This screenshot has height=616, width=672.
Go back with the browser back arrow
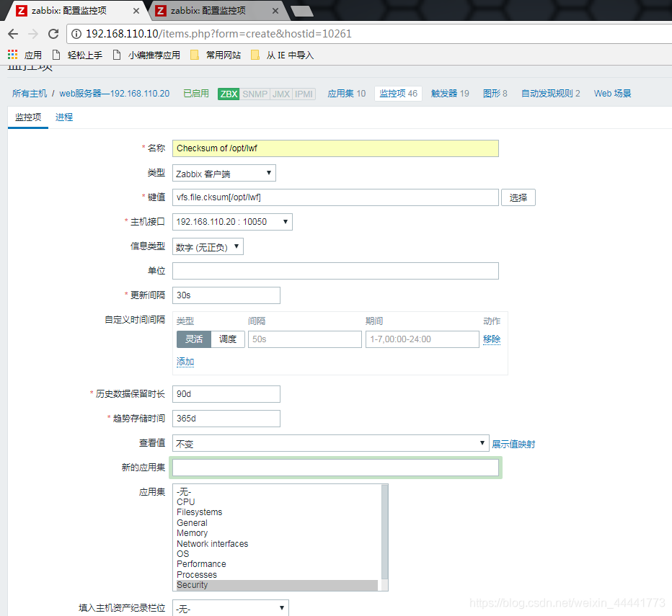click(x=13, y=34)
